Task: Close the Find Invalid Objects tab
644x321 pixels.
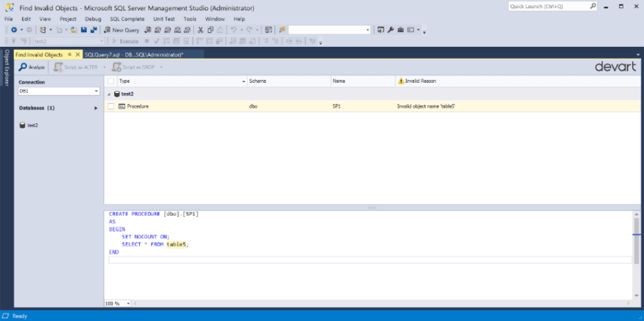Action: pos(78,55)
